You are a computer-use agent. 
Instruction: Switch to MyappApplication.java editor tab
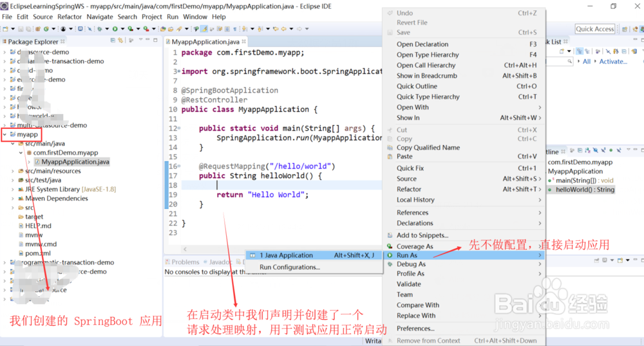point(205,41)
